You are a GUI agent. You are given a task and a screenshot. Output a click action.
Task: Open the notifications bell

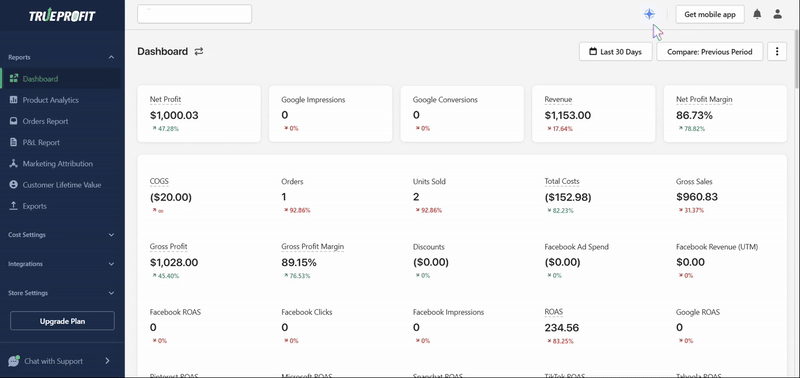pyautogui.click(x=757, y=14)
